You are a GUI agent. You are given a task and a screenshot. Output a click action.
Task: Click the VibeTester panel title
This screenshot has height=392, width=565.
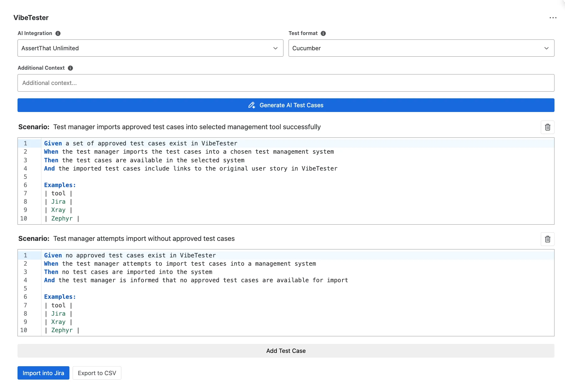click(31, 18)
